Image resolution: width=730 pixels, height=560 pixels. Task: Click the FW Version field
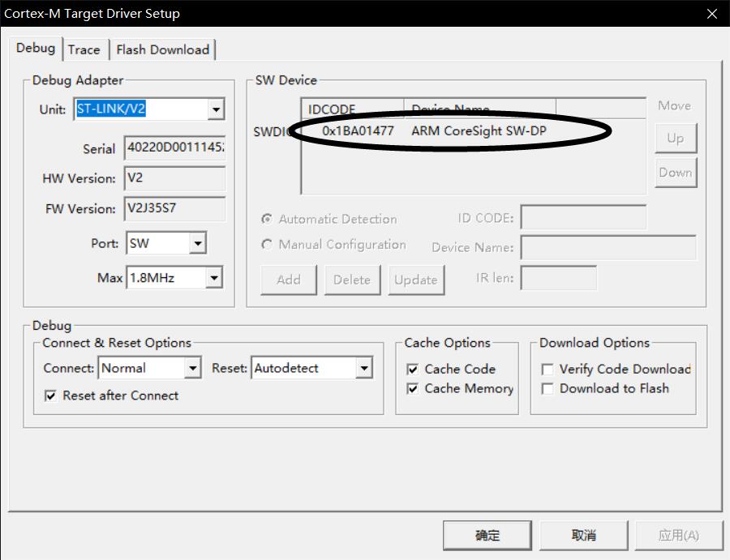pyautogui.click(x=174, y=208)
